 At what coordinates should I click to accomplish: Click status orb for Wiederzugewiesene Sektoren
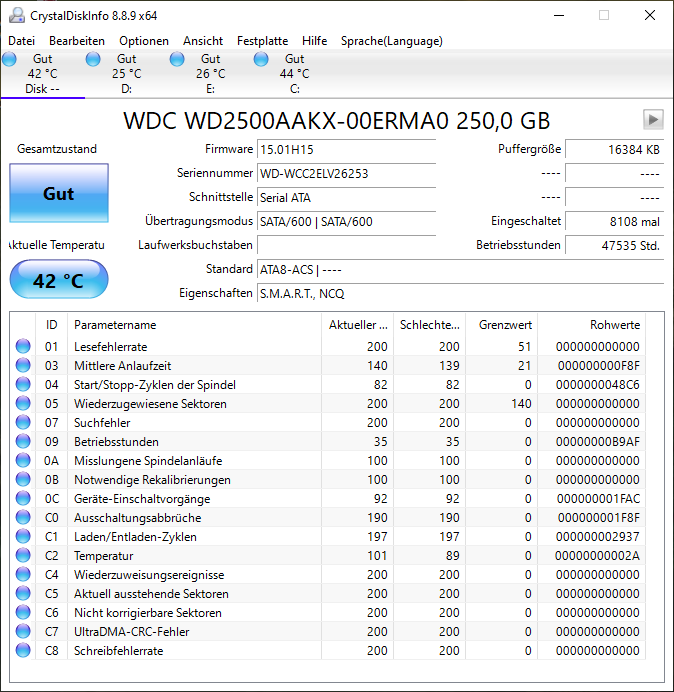click(23, 403)
